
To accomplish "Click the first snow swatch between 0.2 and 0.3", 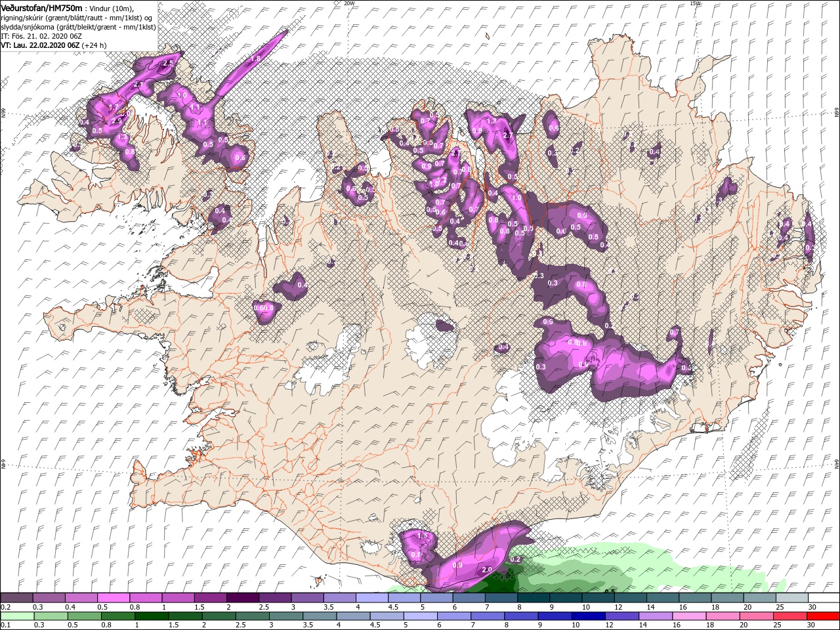I will (x=16, y=598).
